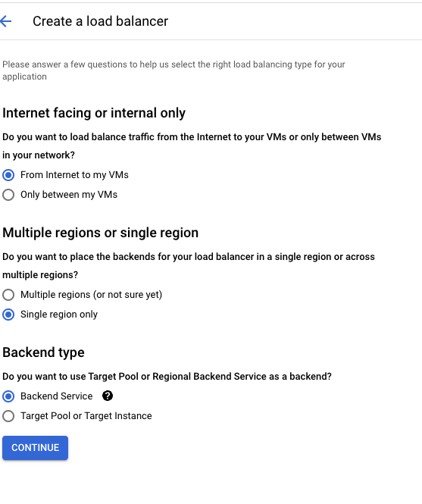Image resolution: width=422 pixels, height=504 pixels.
Task: Click the intro text about answering questions
Action: pos(173,70)
